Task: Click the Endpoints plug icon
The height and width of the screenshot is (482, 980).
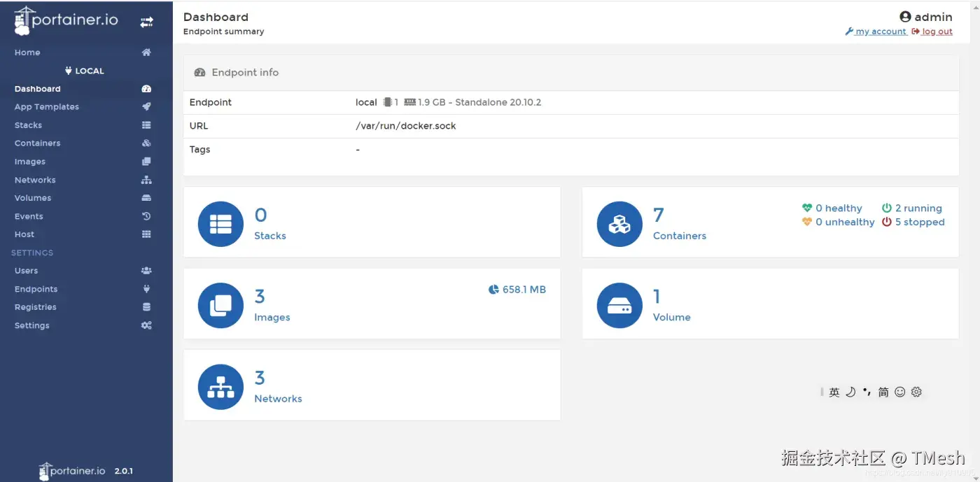Action: pos(146,289)
